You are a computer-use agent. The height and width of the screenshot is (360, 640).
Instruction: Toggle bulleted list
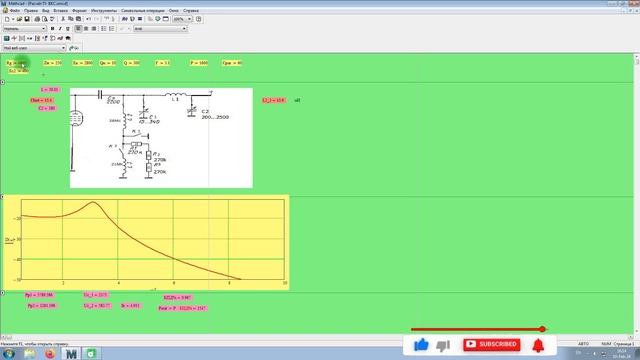click(x=104, y=29)
